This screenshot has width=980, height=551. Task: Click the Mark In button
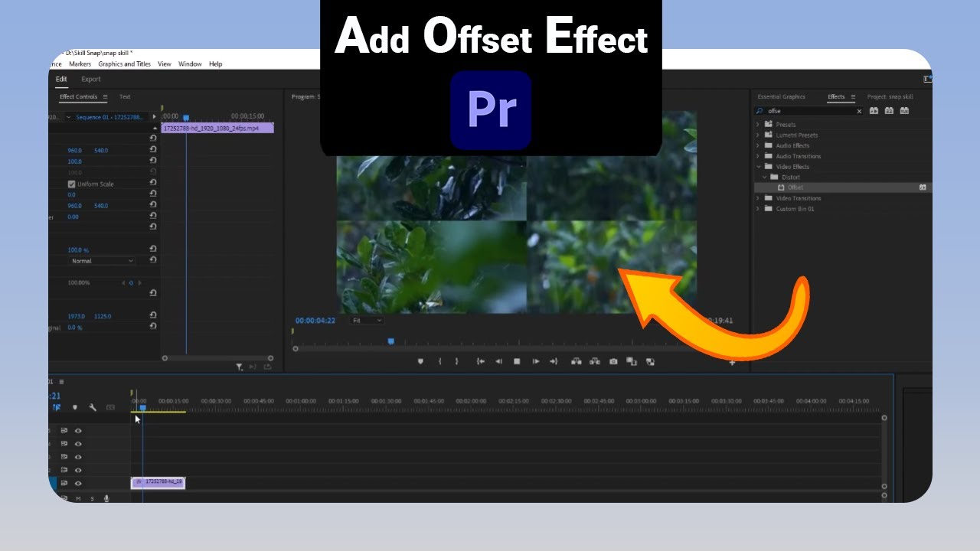(x=439, y=361)
